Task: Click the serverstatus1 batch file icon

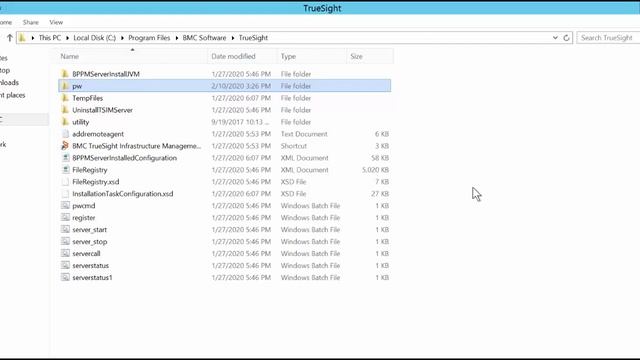Action: coord(65,278)
